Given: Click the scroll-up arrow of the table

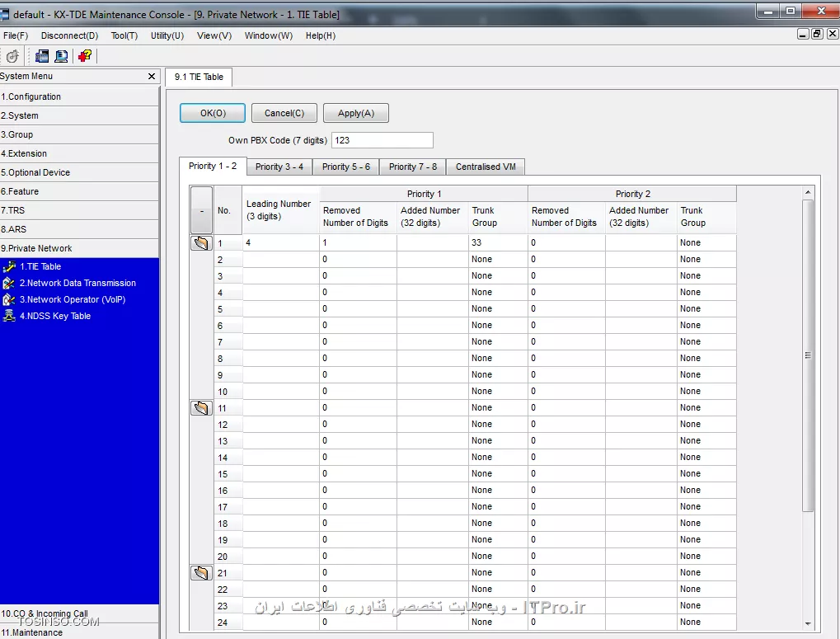Looking at the screenshot, I should [808, 192].
